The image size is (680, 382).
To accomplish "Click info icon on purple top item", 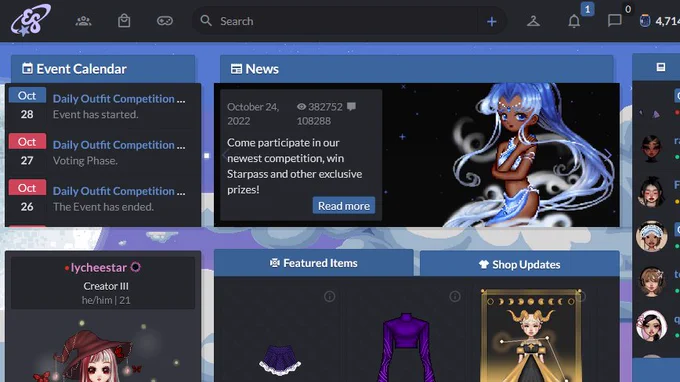I will [x=455, y=297].
